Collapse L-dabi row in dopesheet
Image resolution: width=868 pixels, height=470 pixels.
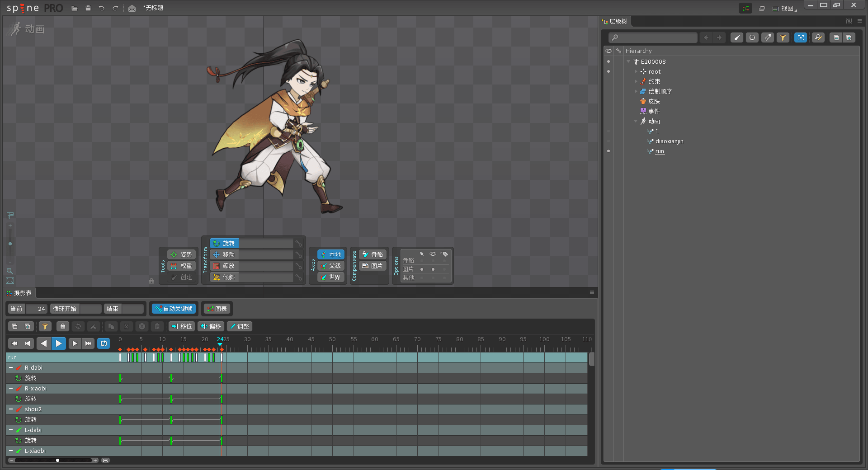[11, 430]
